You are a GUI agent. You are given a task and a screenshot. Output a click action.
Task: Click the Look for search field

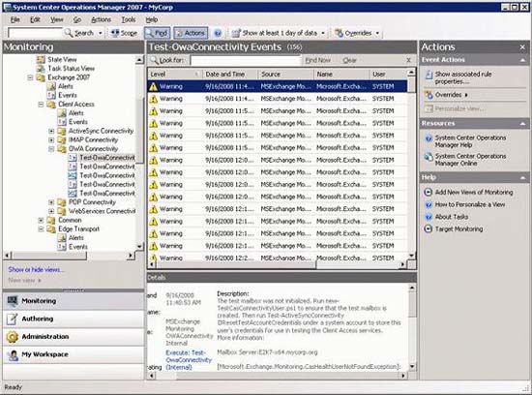[246, 60]
